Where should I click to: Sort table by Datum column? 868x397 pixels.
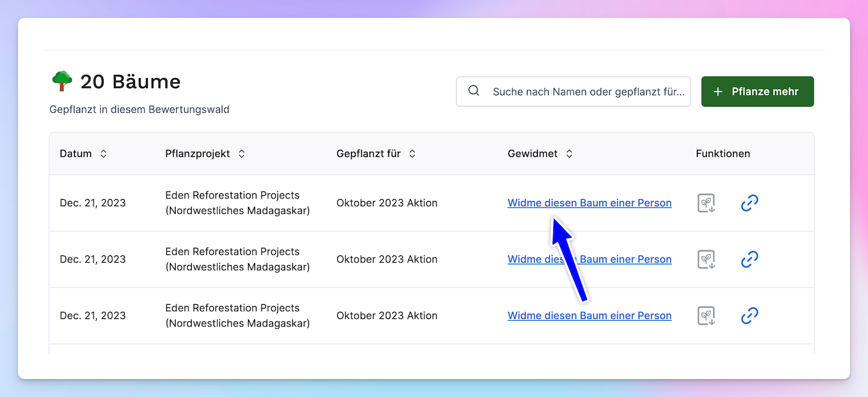pyautogui.click(x=103, y=154)
